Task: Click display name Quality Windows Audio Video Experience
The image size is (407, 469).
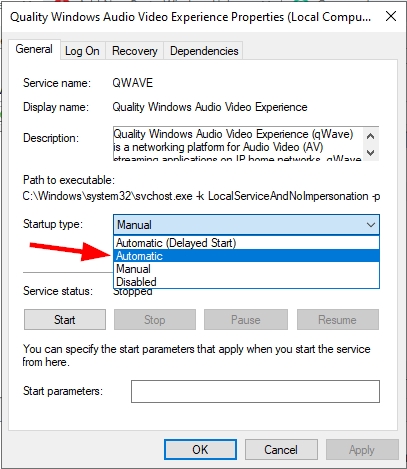Action: point(210,107)
